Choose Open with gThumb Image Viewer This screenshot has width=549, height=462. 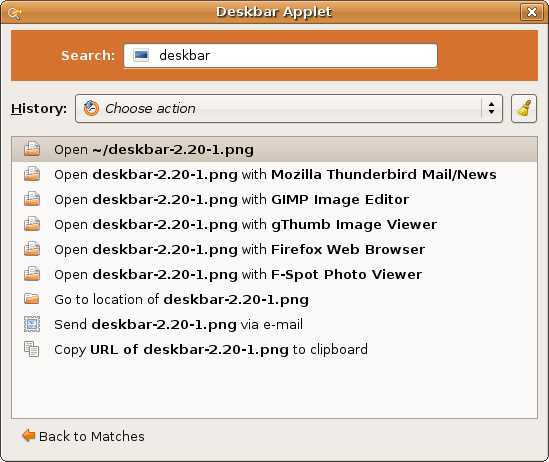coord(274,224)
